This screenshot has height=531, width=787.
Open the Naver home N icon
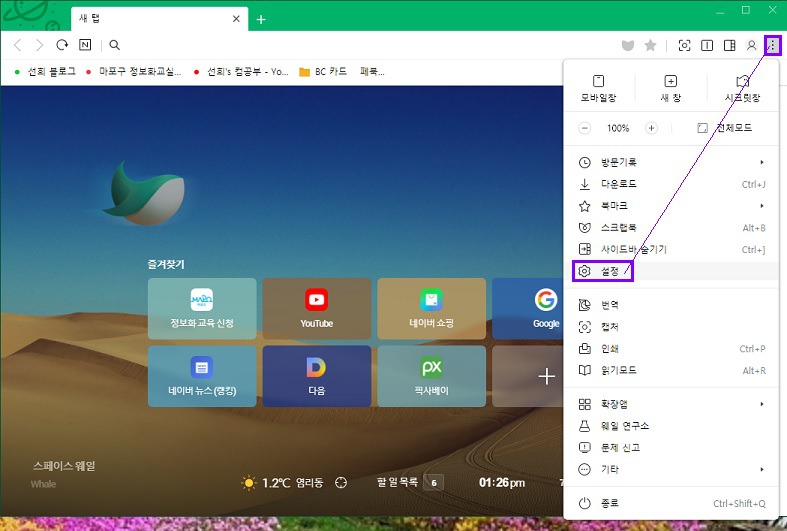(85, 45)
